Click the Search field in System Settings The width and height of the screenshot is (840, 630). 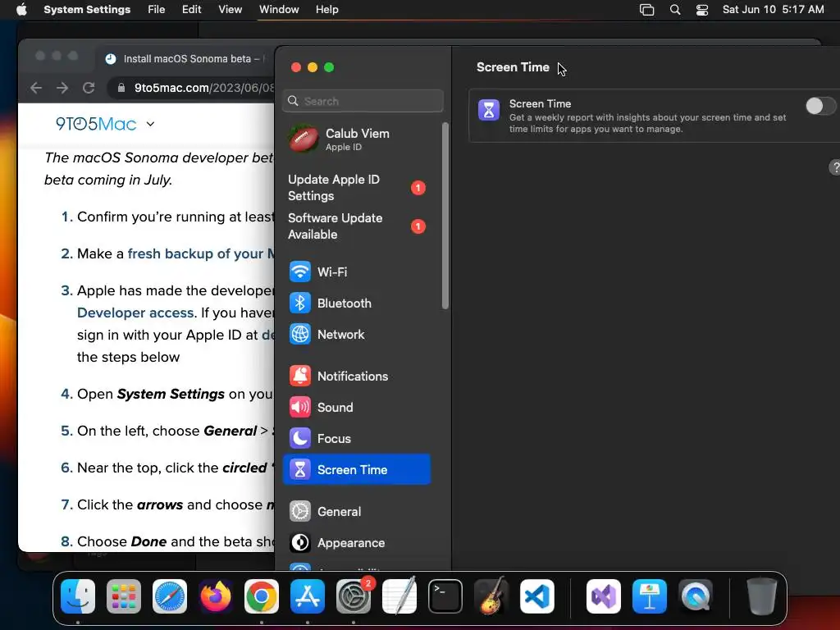[x=363, y=101]
